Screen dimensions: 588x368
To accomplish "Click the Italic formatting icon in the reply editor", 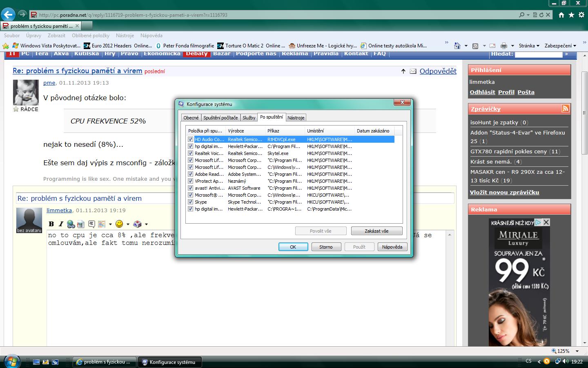I will pyautogui.click(x=61, y=224).
